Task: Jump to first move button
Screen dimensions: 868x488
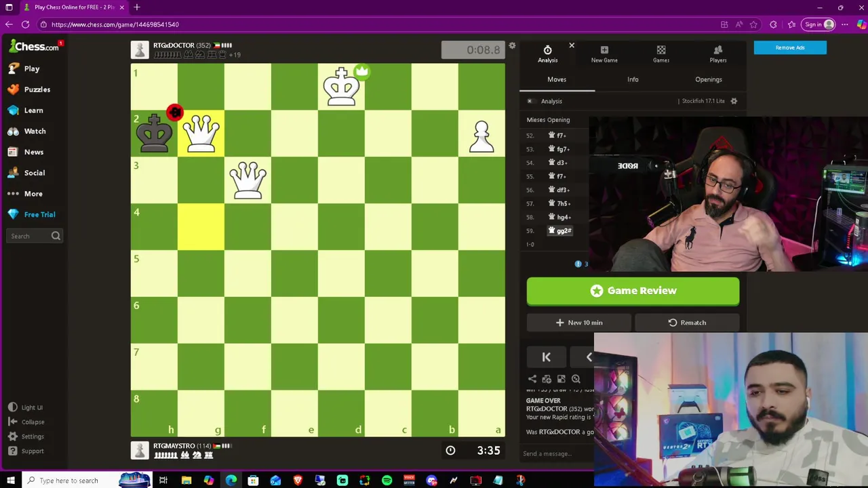Action: tap(546, 357)
